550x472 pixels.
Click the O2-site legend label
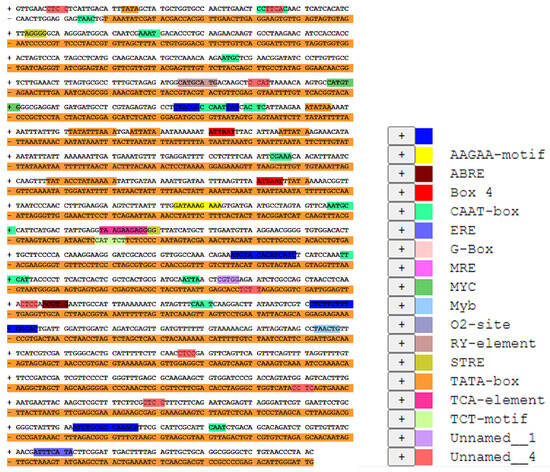[480, 325]
